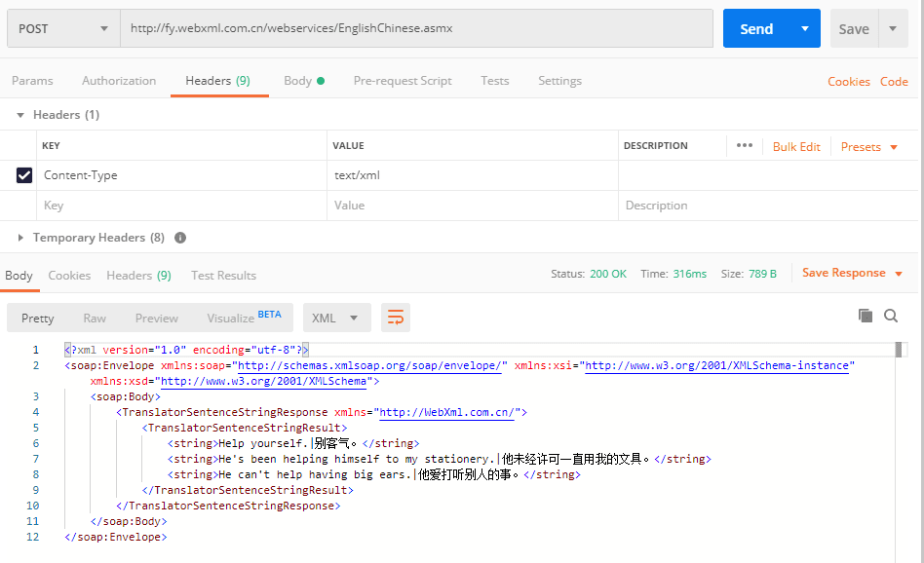Click the empty Key input cell
Screen dimensions: 924x563
pos(181,206)
